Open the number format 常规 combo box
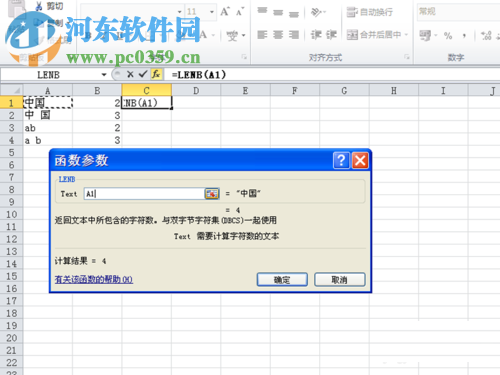 click(458, 12)
